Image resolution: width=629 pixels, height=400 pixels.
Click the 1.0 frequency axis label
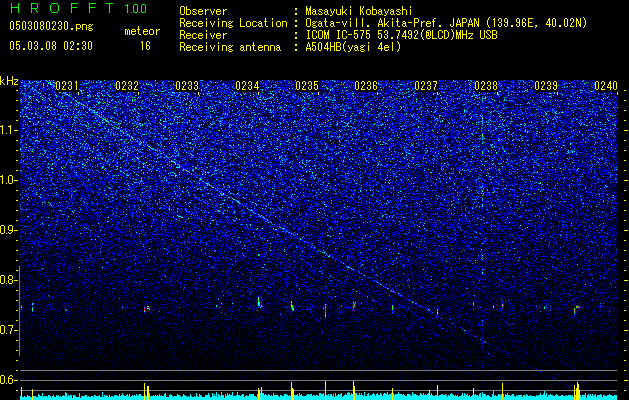[x=8, y=180]
